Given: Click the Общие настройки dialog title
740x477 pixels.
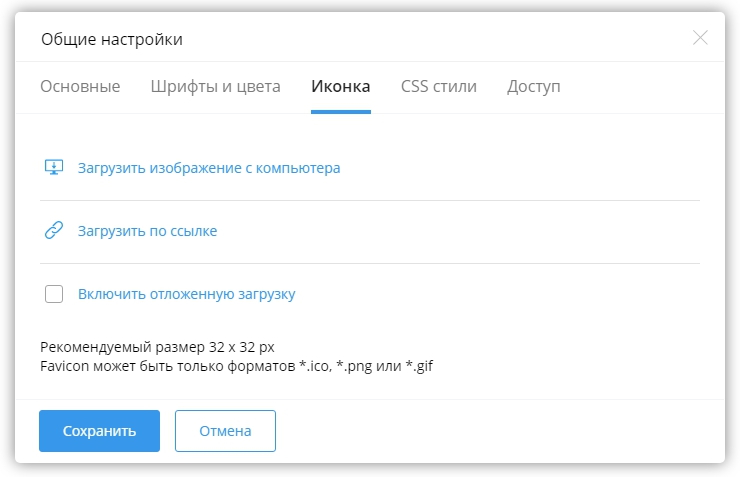Looking at the screenshot, I should click(112, 40).
